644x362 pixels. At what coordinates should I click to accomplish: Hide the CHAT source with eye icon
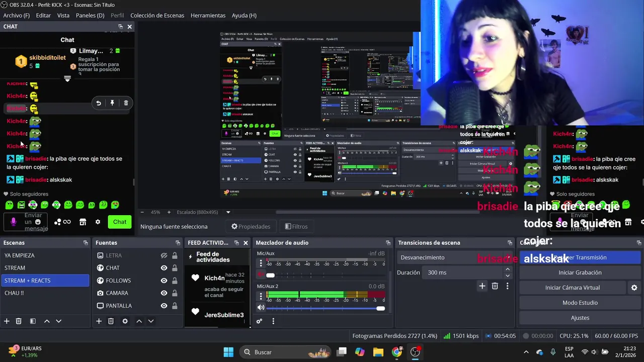(x=164, y=268)
